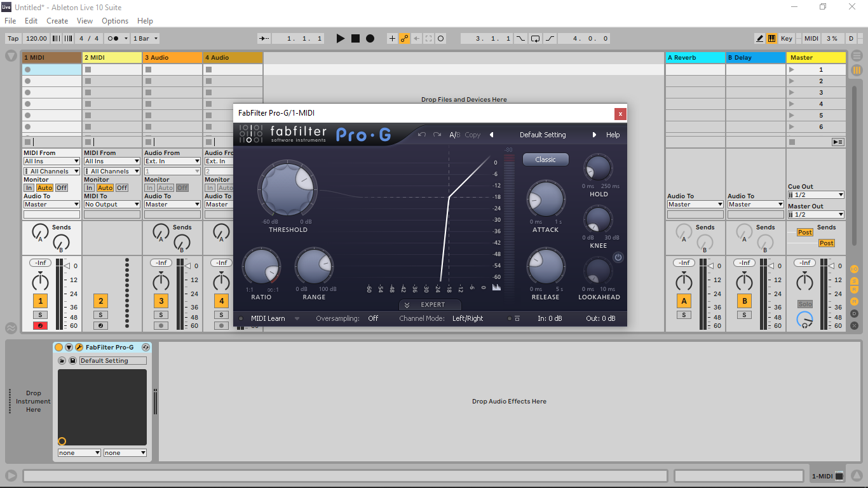This screenshot has width=868, height=488.
Task: Fold device parameters with triangle button
Action: point(69,348)
